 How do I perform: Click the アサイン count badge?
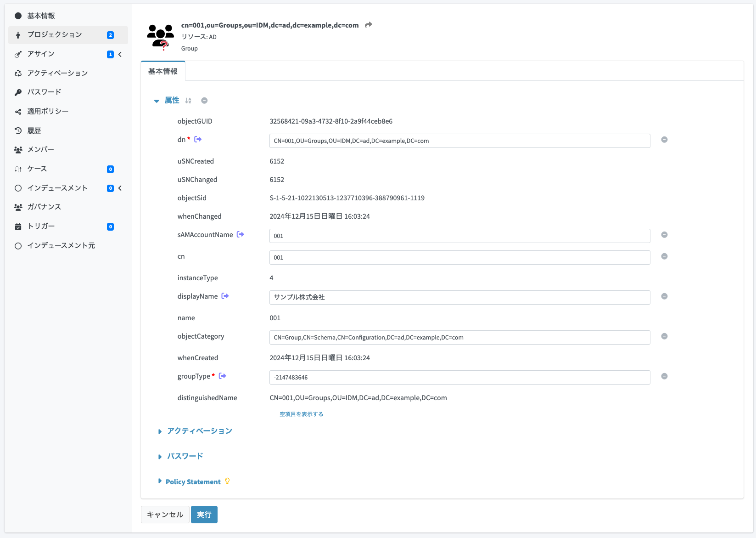point(110,54)
